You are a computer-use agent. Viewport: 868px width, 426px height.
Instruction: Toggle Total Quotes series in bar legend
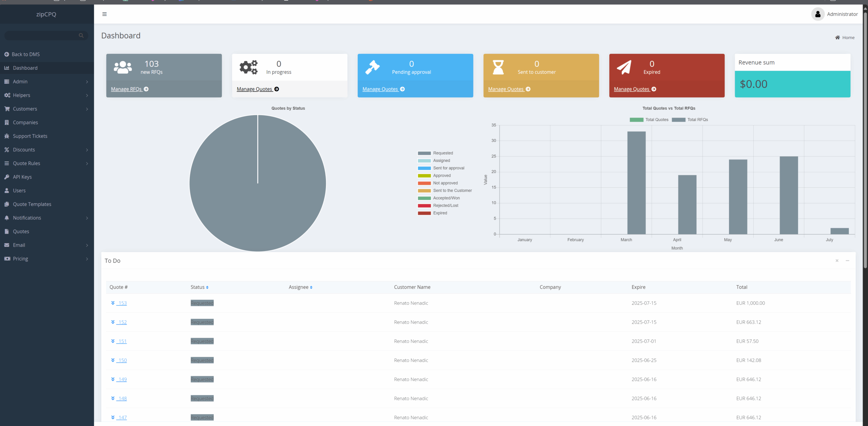656,120
